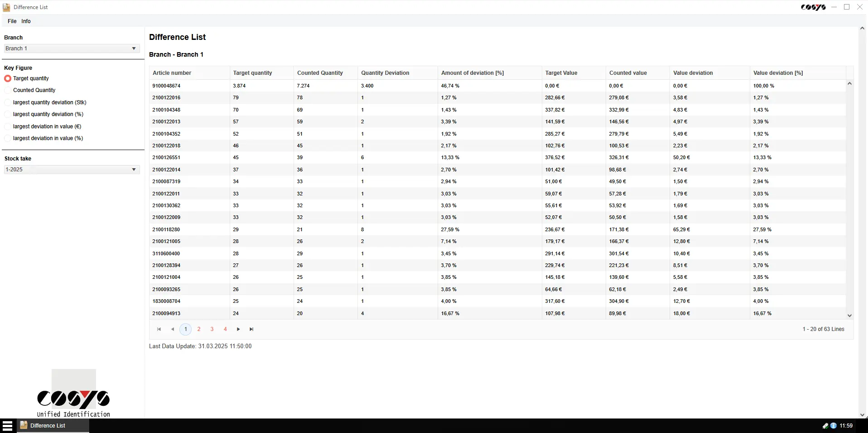Click current page 1 button
Image resolution: width=868 pixels, height=433 pixels.
(x=186, y=329)
